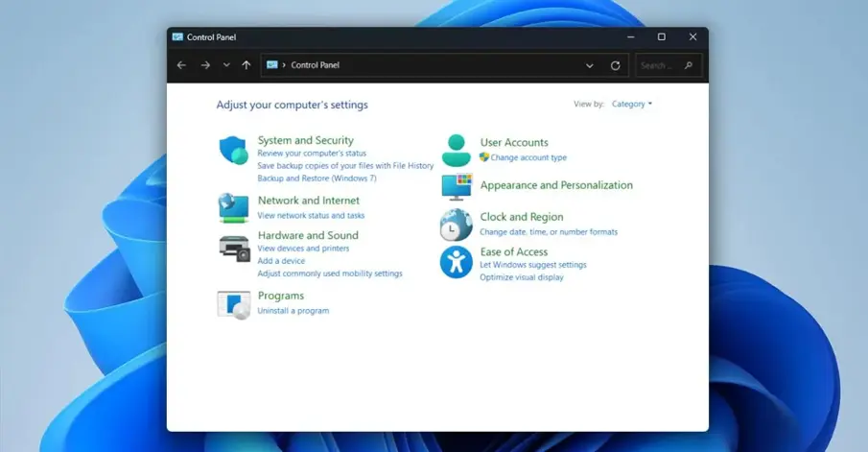868x452 pixels.
Task: Click the Programs category icon
Action: [233, 303]
